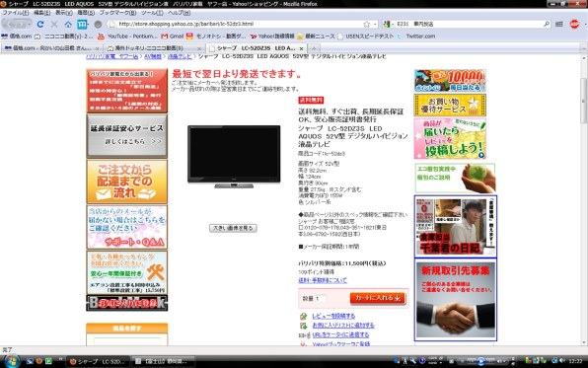Open the 価格.com bookmark
Image resolution: width=588 pixels, height=368 pixels.
pos(17,37)
